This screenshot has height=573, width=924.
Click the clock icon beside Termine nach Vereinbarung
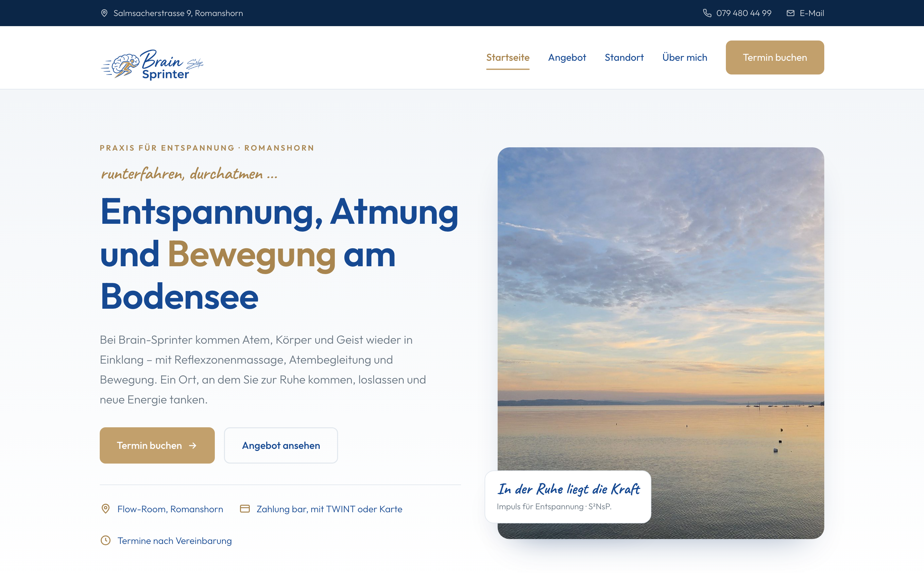click(x=106, y=540)
